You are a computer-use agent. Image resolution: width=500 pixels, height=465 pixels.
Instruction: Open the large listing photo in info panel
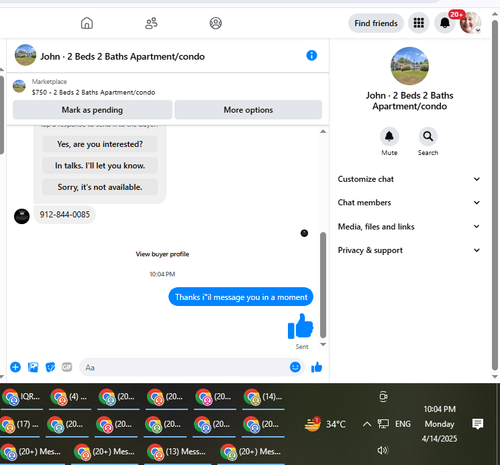(409, 66)
